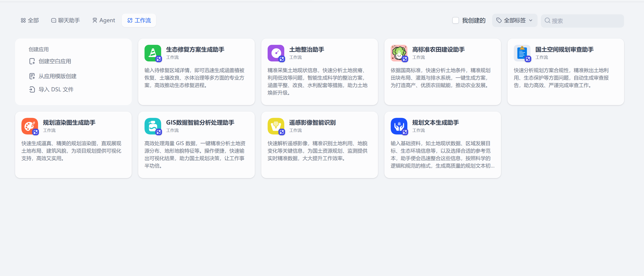
Task: Open the 遥感影像智能识别 card title
Action: coord(312,122)
